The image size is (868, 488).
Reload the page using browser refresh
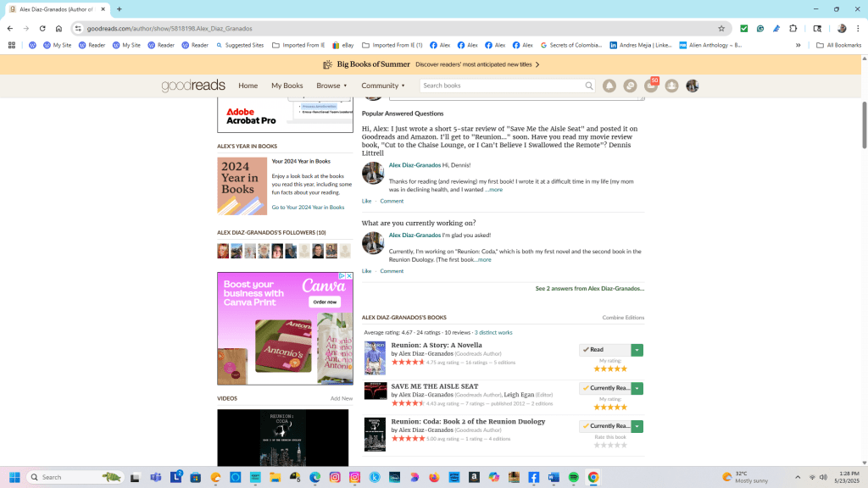pyautogui.click(x=42, y=28)
